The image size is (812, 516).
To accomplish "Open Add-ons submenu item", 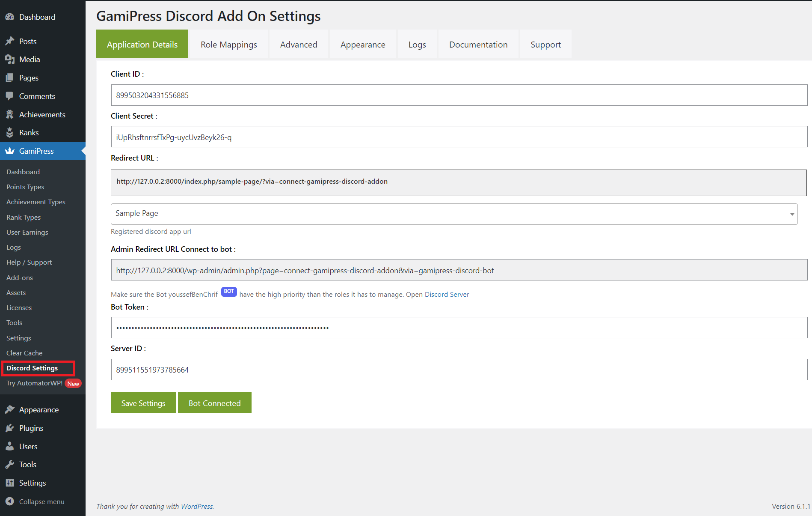I will (x=20, y=278).
